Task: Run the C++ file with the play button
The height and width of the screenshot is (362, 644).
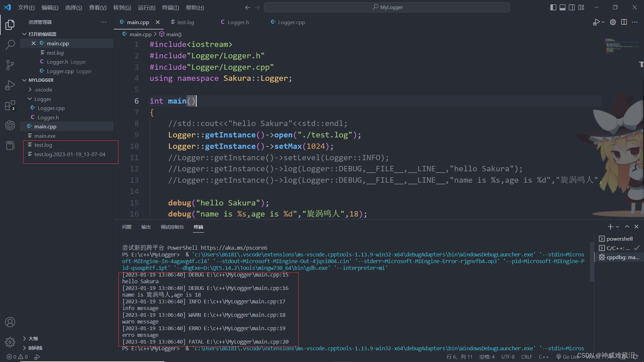Action: click(x=596, y=22)
